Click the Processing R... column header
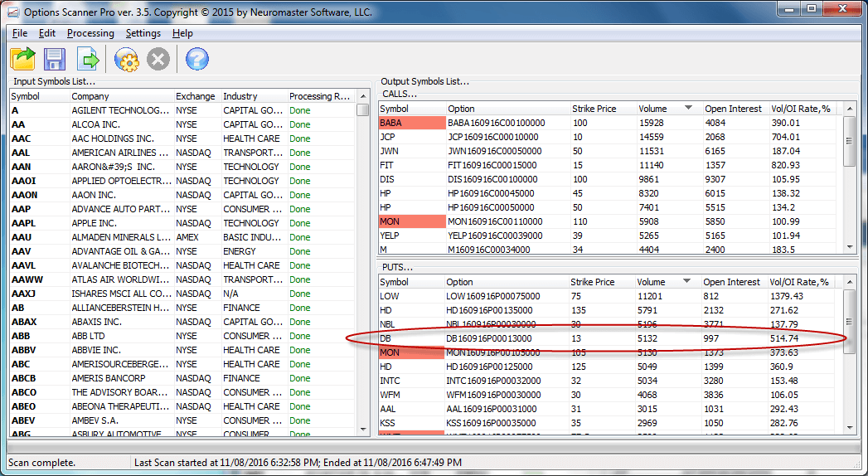Image resolution: width=868 pixels, height=476 pixels. (321, 96)
